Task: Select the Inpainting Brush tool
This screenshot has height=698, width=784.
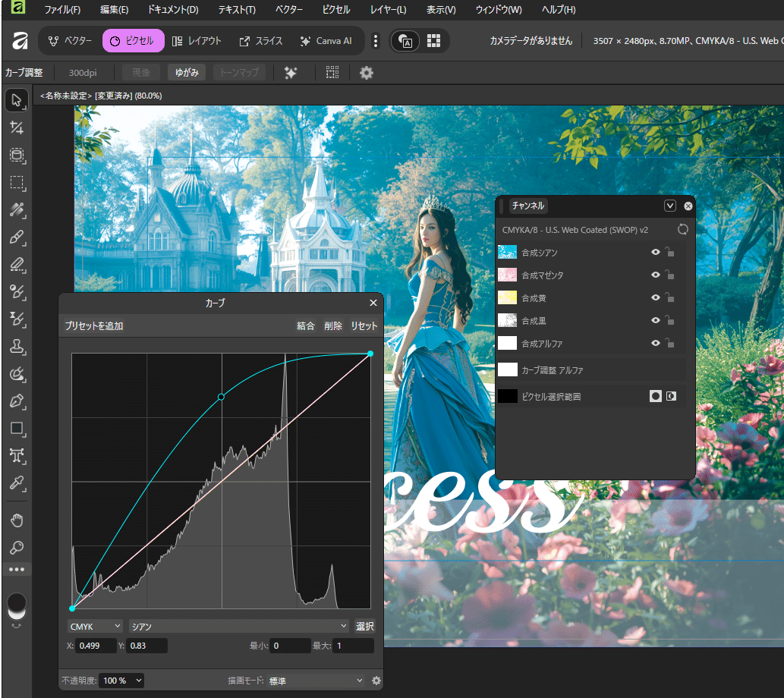Action: 17,373
